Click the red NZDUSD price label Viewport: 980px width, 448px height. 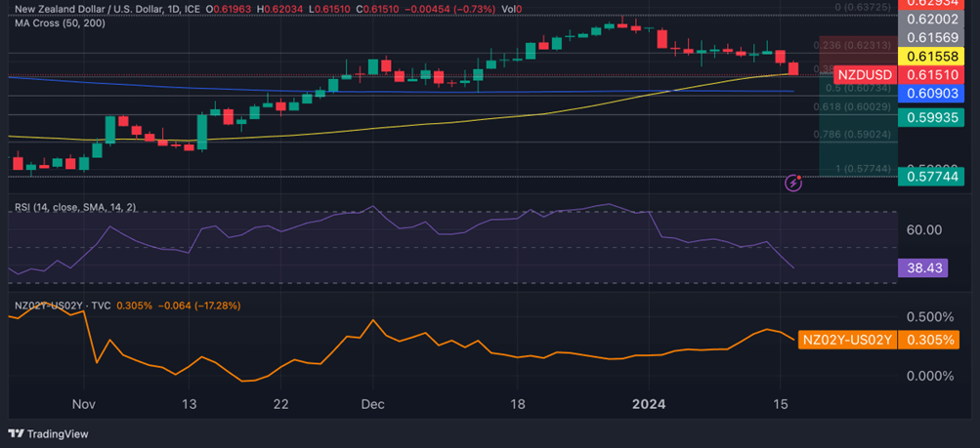pos(865,74)
